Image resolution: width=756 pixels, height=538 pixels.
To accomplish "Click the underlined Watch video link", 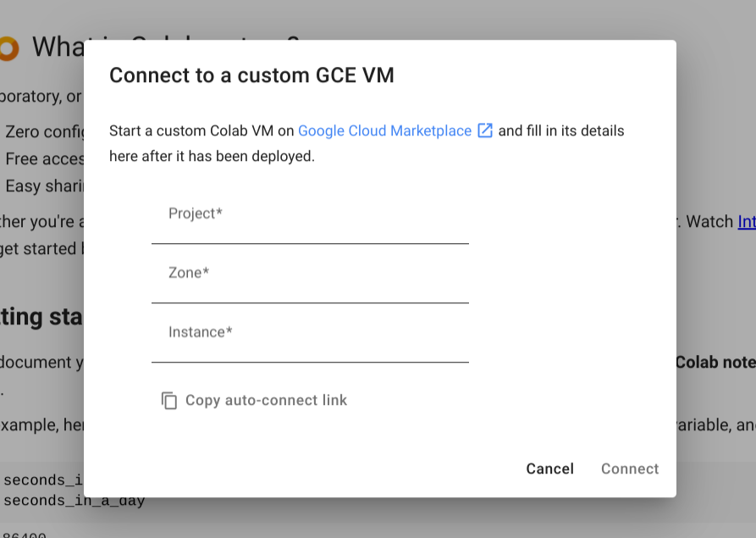I will pyautogui.click(x=747, y=222).
